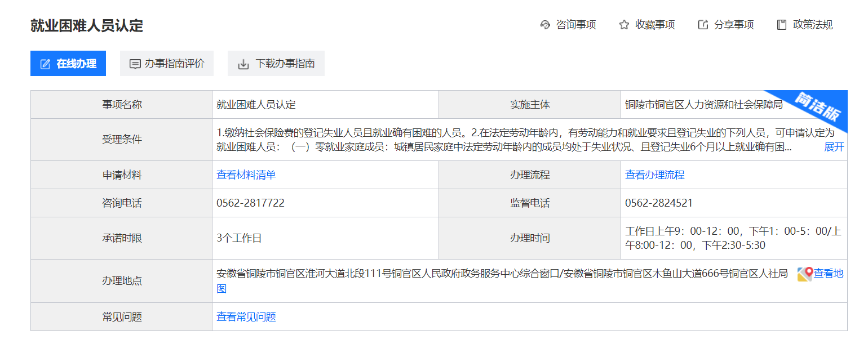The image size is (868, 344).
Task: Open the 查看办理流程 link
Action: (x=654, y=175)
